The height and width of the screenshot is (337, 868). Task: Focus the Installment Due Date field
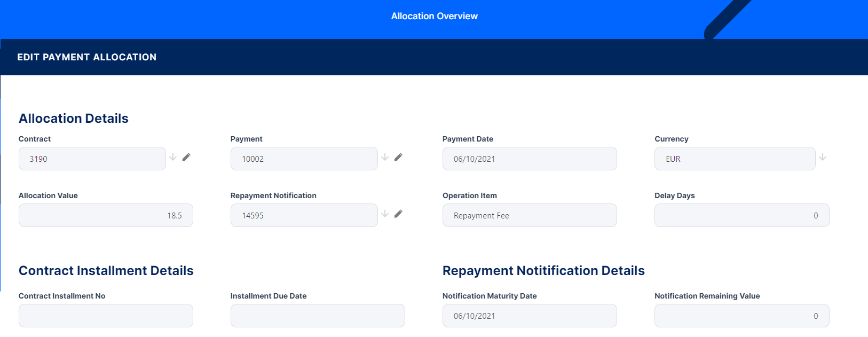(x=318, y=316)
